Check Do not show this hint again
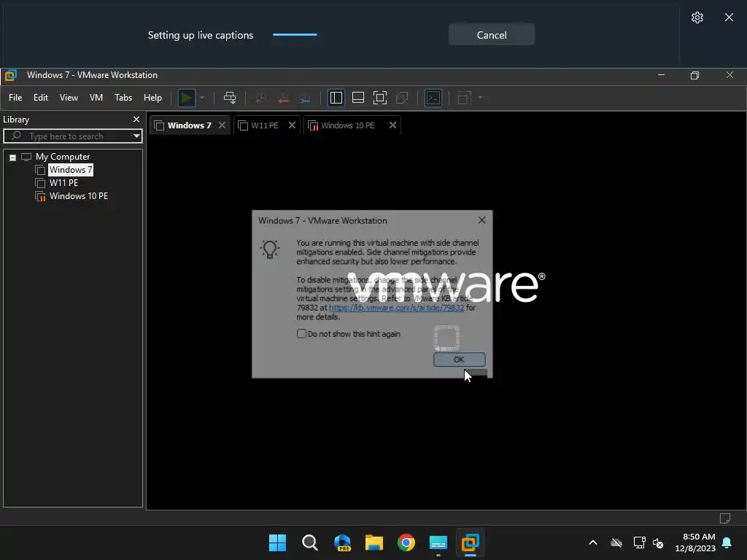Viewport: 747px width, 560px height. (301, 334)
